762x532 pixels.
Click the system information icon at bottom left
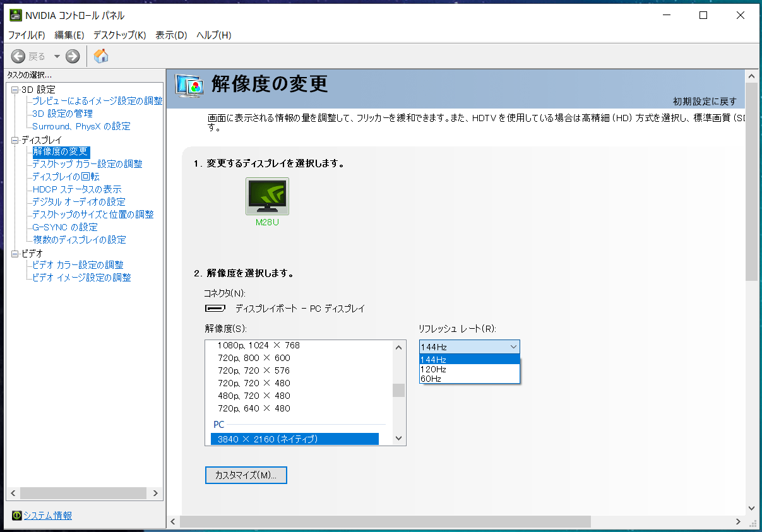(17, 516)
